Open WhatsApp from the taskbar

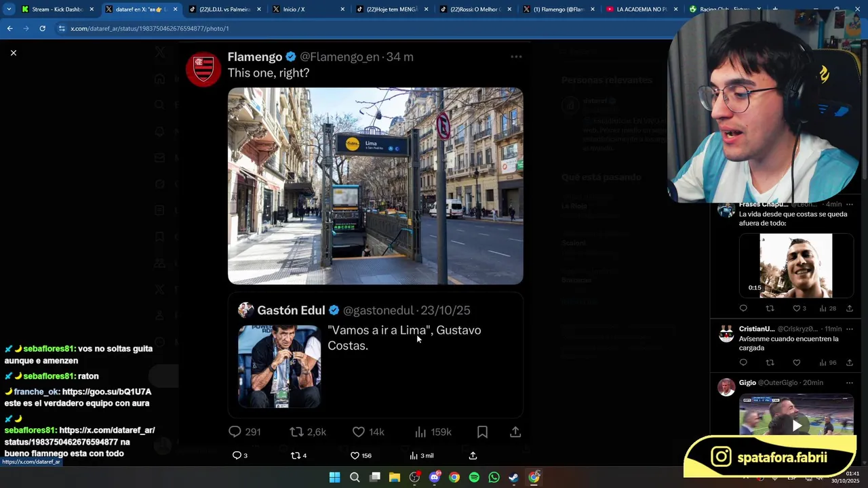coord(494,477)
